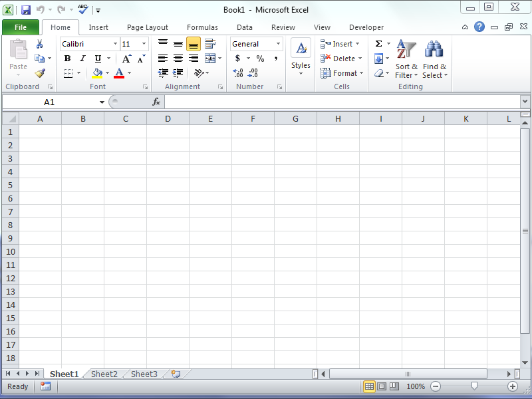Open the font size dropdown arrow
532x399 pixels.
click(144, 44)
